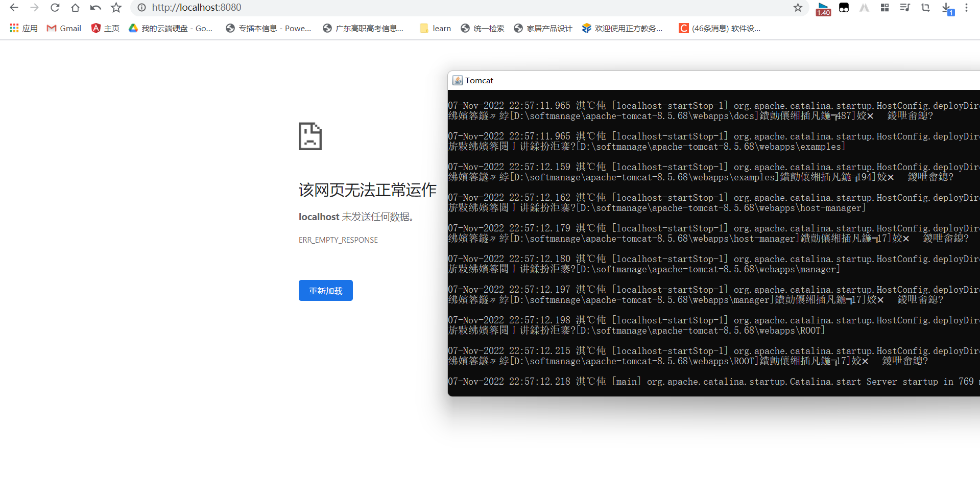Open 我的云端硬盘 Google Drive bookmark
This screenshot has height=494, width=980.
(x=171, y=28)
